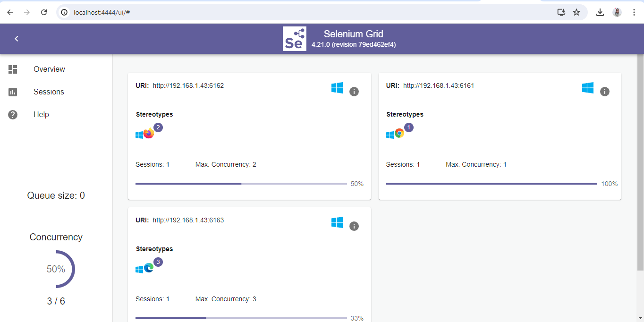
Task: Expand node 6163 details via info button
Action: (x=354, y=226)
